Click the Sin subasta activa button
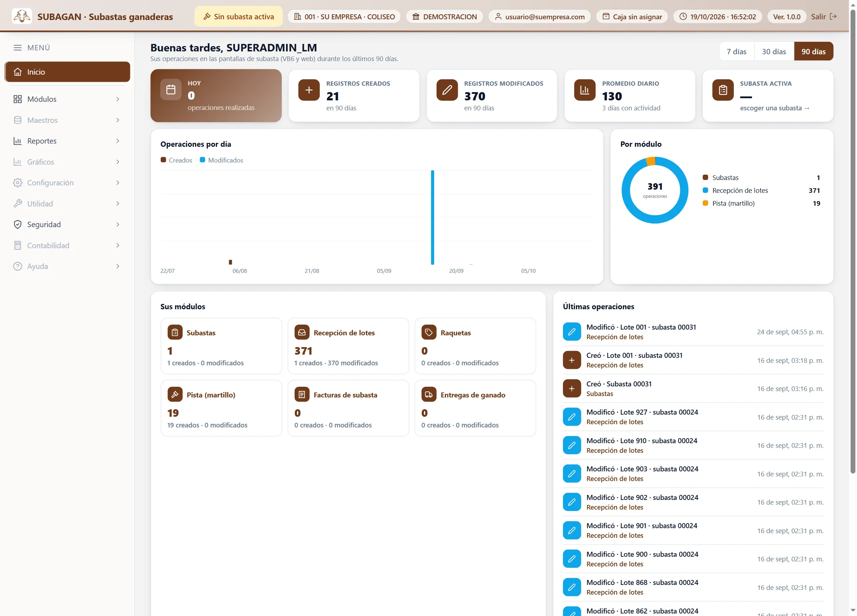The height and width of the screenshot is (616, 857). (239, 17)
